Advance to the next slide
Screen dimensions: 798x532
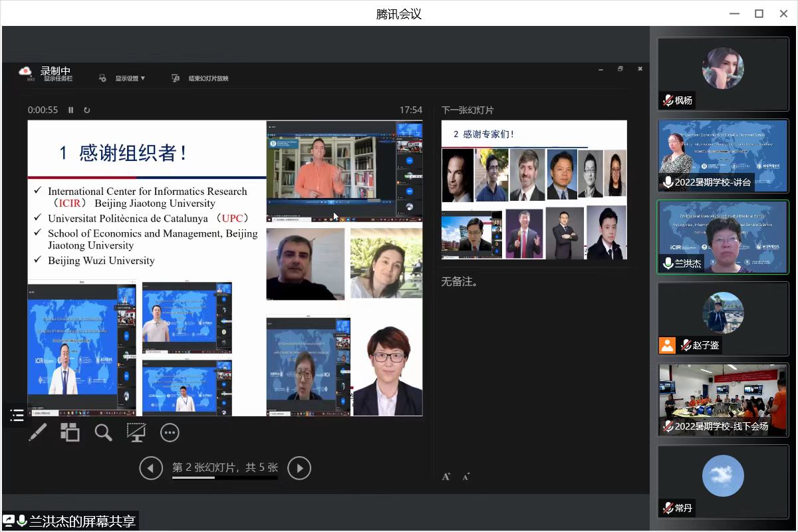click(299, 468)
